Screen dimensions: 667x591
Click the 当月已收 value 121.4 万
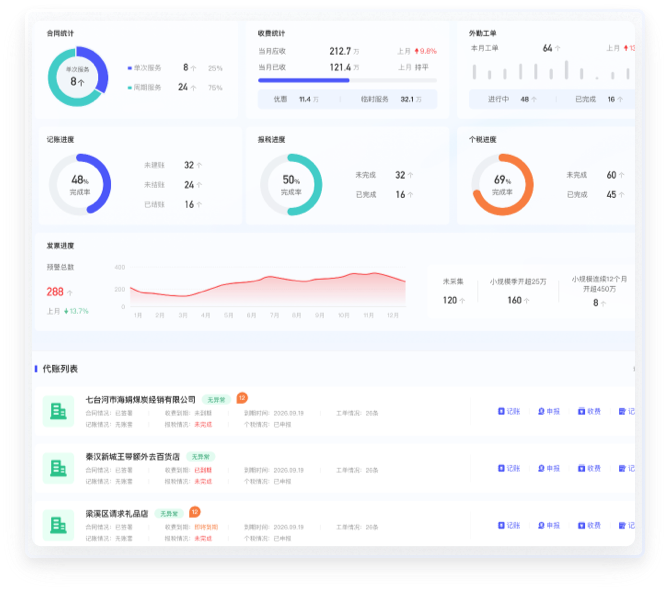click(x=344, y=67)
